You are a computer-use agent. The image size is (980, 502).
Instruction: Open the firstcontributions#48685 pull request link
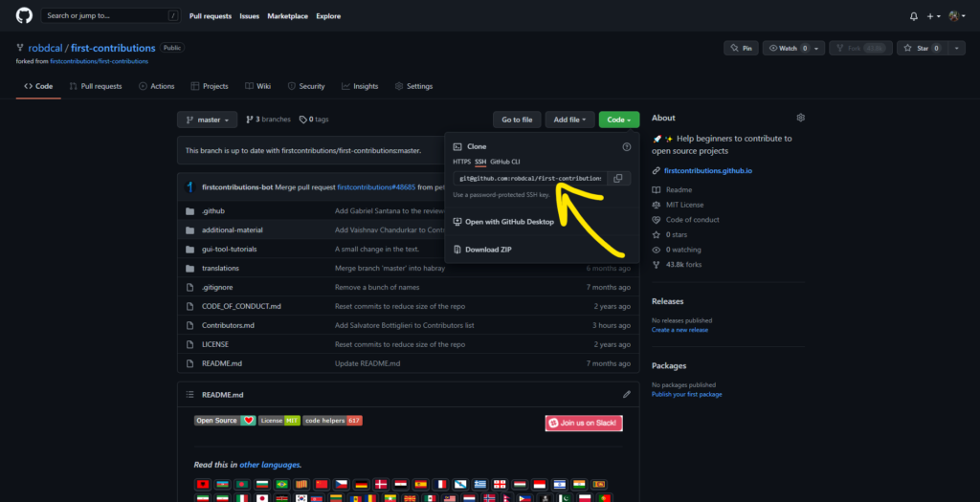[376, 187]
